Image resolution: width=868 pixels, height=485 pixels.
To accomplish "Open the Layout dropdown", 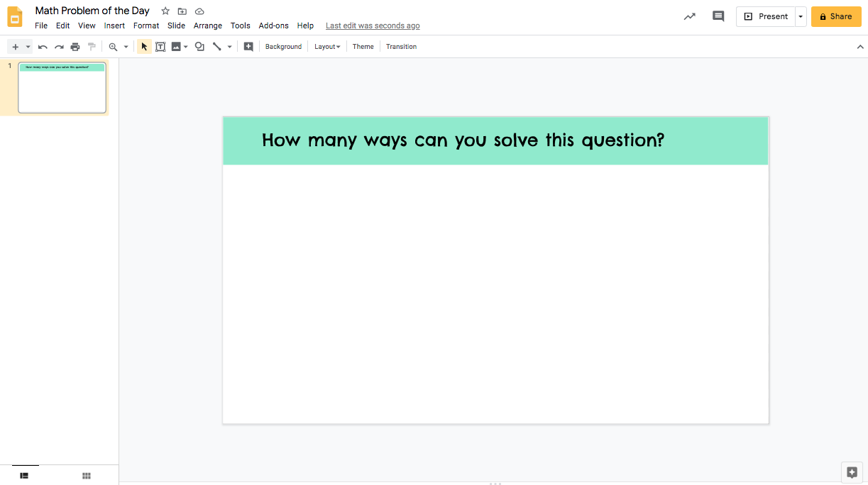I will click(326, 46).
